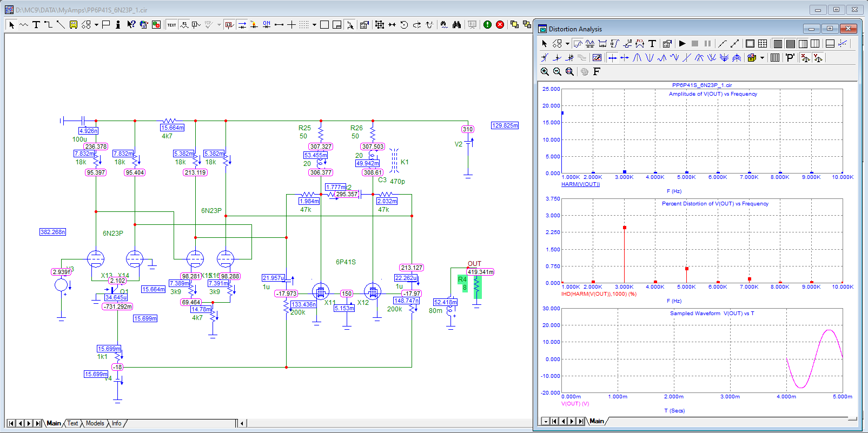Screen dimensions: 868x433
Task: Select the Text tool in schematic toolbar
Action: click(x=36, y=25)
